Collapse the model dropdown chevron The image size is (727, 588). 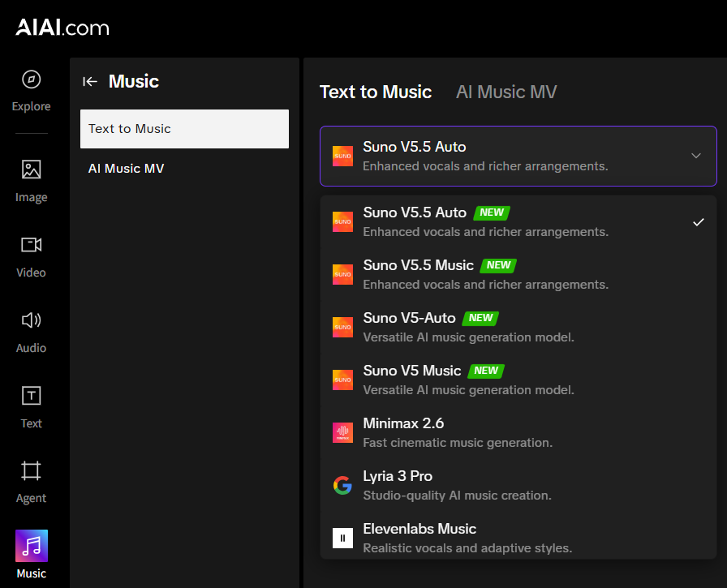coord(696,156)
